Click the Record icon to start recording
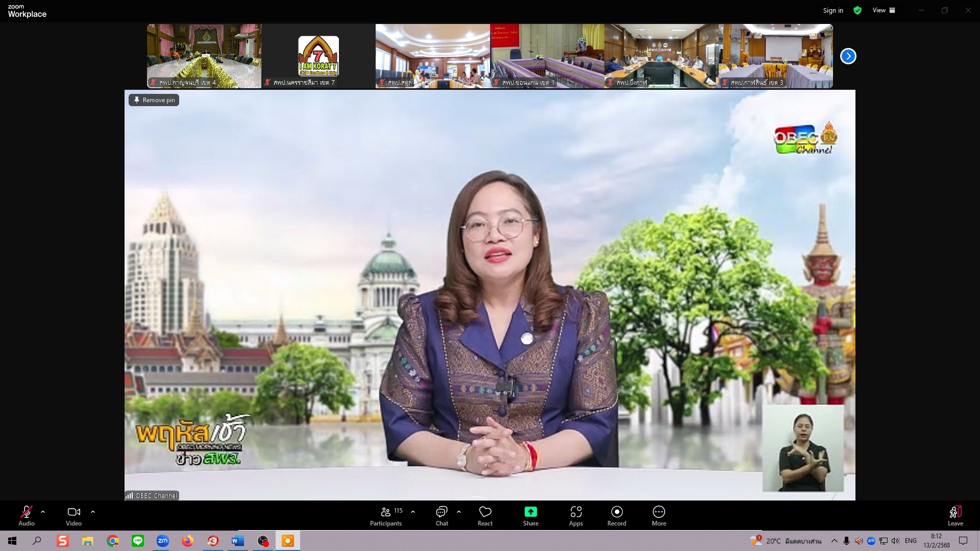This screenshot has height=551, width=980. [617, 512]
